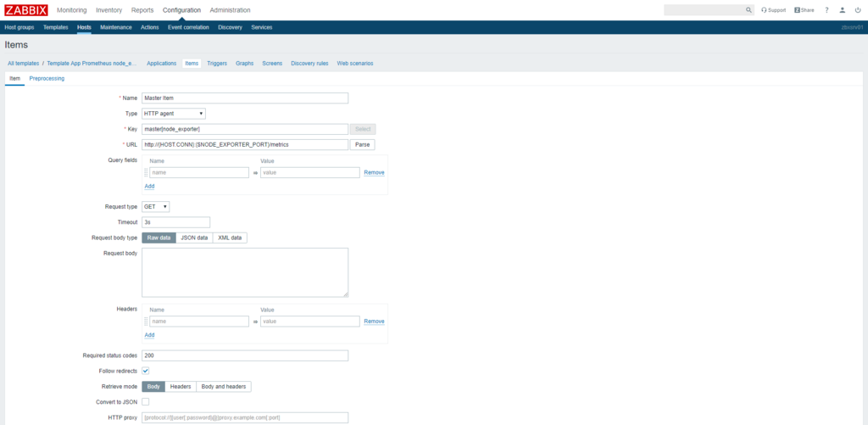This screenshot has width=868, height=425.
Task: Open the Request type GET dropdown
Action: pos(156,206)
